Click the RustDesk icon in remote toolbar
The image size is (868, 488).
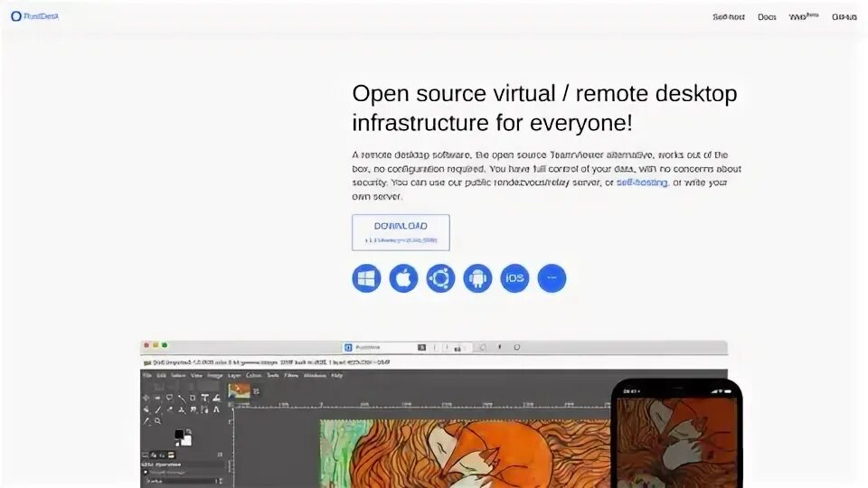[348, 347]
